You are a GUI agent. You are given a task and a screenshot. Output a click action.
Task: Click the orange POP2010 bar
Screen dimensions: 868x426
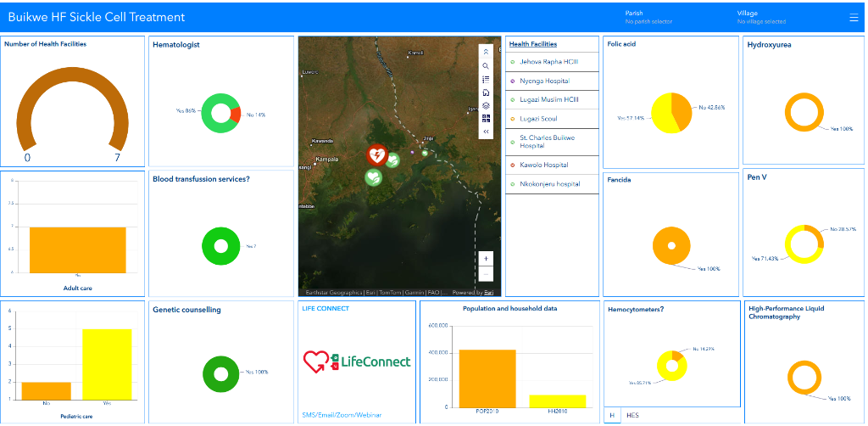[487, 378]
